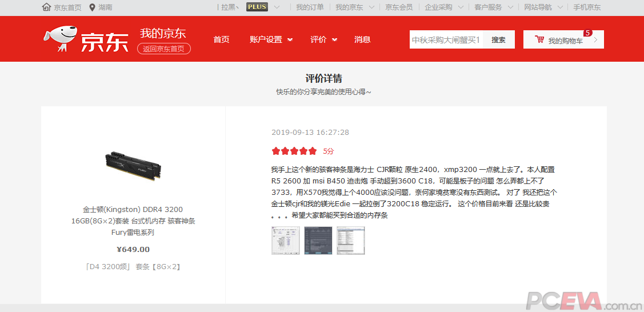Click the 湖南 location link
This screenshot has height=312, width=644.
click(106, 7)
